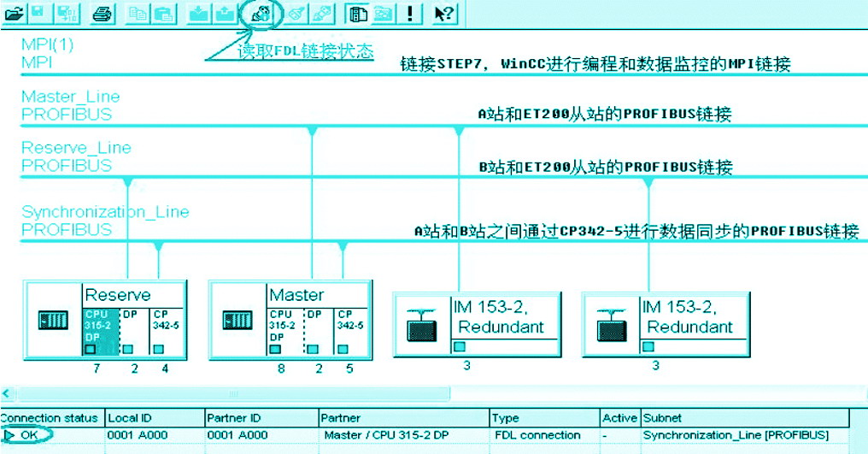868x454 pixels.
Task: Click the Upload from module icon
Action: 225,14
